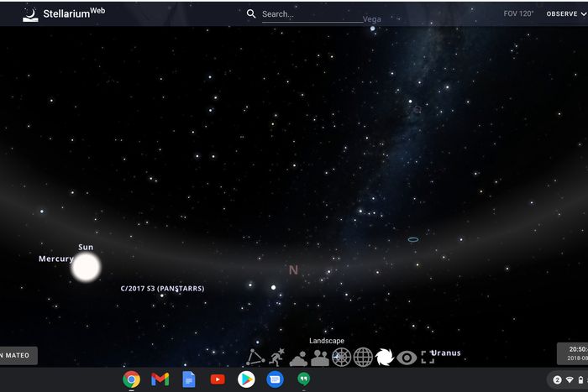This screenshot has height=392, width=588.
Task: Toggle azimuthal grid display
Action: pyautogui.click(x=341, y=357)
